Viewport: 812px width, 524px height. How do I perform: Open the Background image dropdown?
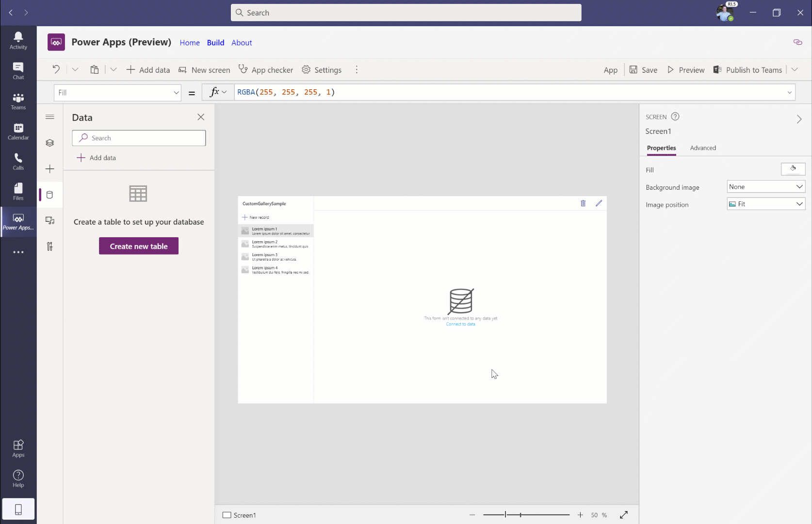coord(766,187)
